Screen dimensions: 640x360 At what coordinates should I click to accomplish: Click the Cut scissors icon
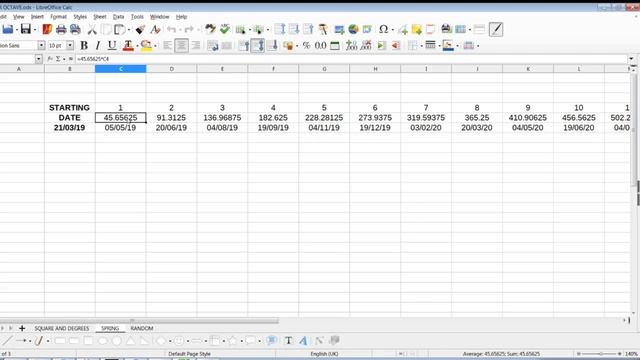pos(92,29)
